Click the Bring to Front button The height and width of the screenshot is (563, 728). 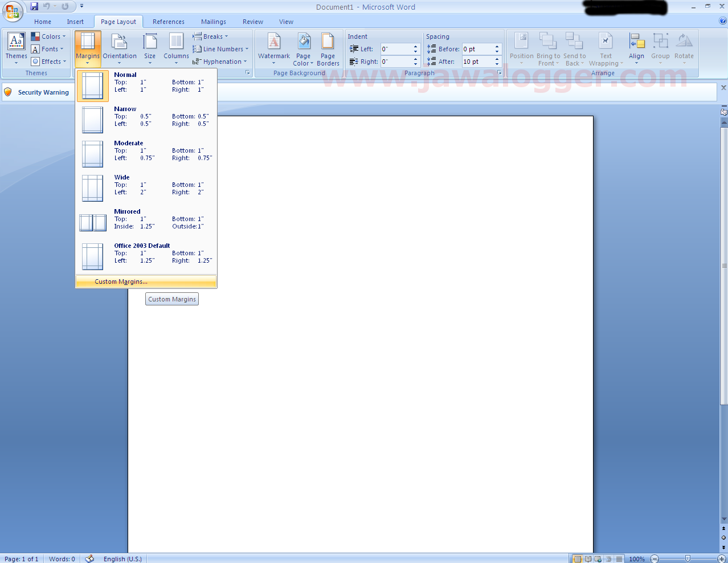click(x=548, y=49)
